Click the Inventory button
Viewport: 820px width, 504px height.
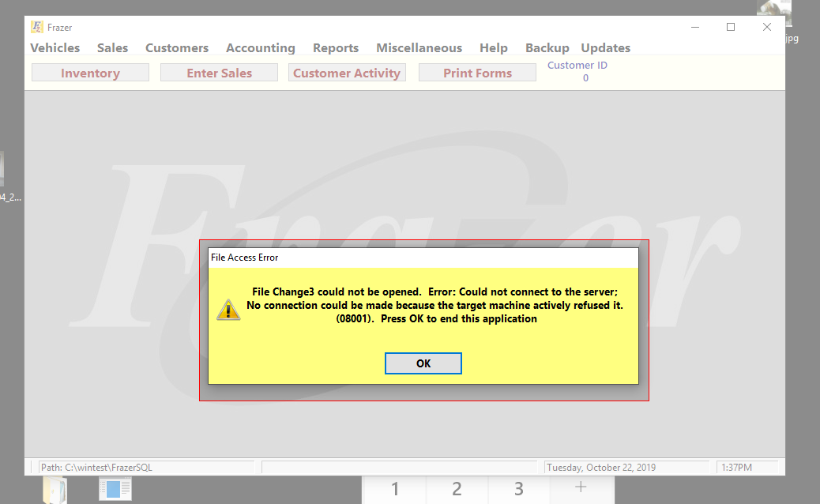tap(91, 73)
